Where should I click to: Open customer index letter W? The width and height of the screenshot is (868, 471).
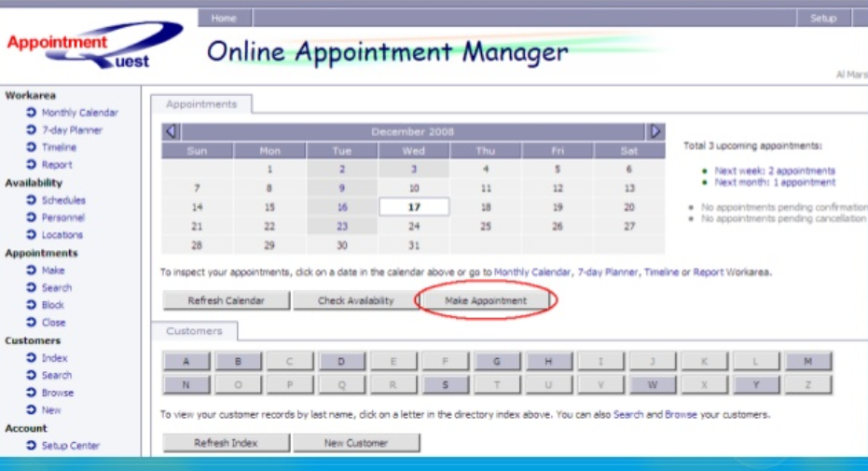[652, 384]
